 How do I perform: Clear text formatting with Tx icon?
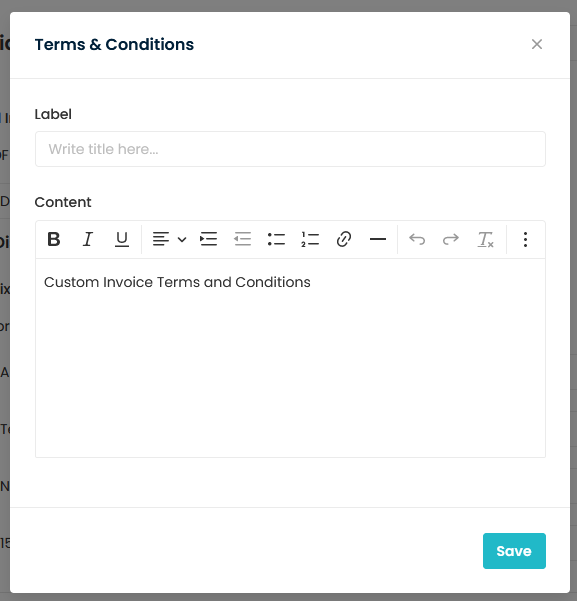[485, 240]
